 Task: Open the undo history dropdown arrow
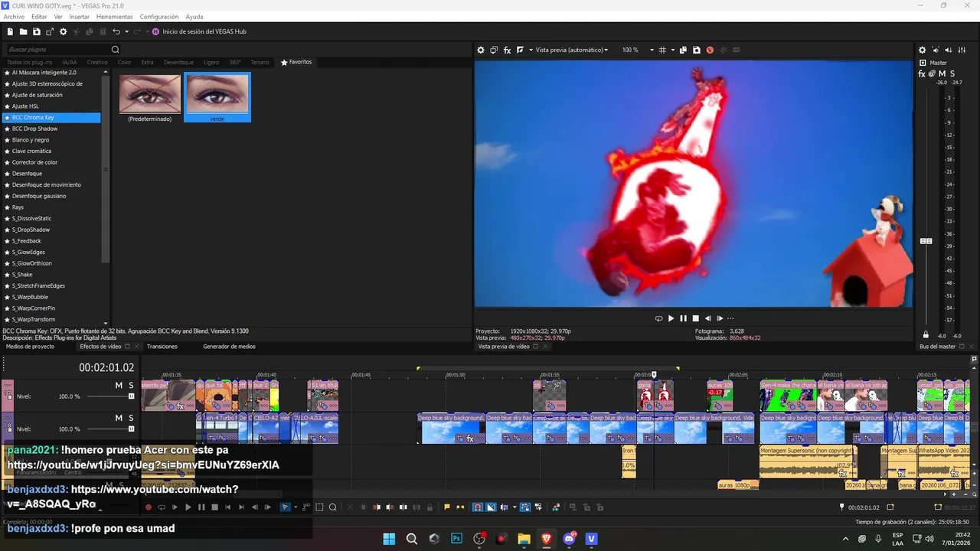pyautogui.click(x=126, y=31)
